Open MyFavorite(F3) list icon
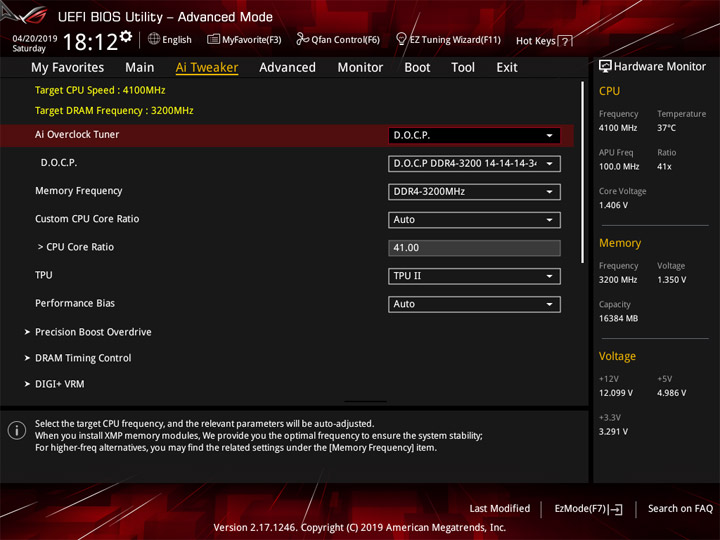 [x=213, y=39]
